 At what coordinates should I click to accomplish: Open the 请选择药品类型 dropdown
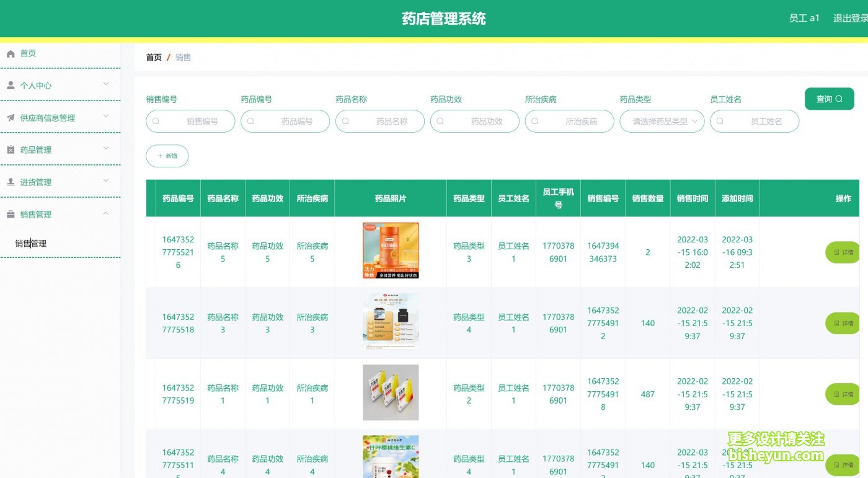662,122
